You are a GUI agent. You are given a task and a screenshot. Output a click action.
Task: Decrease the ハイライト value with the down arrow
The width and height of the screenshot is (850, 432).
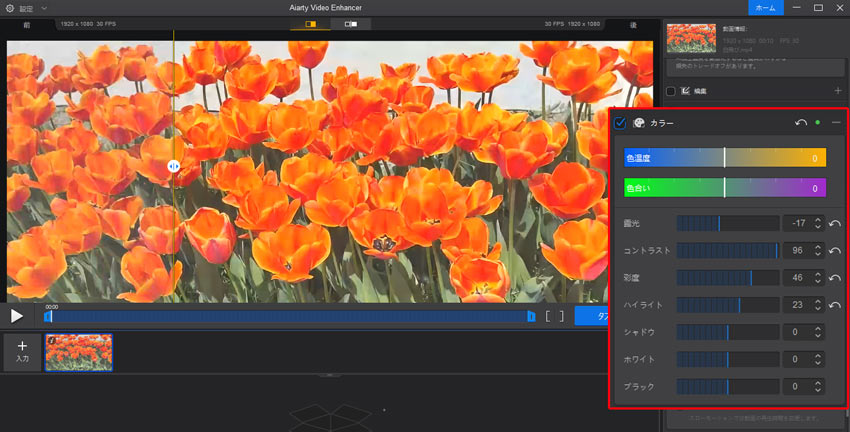click(818, 308)
